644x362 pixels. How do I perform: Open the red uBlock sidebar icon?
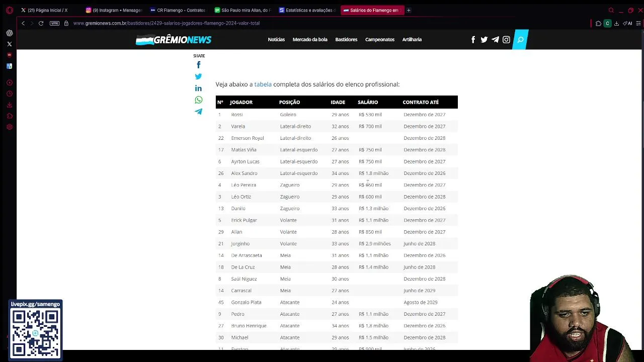(9, 55)
